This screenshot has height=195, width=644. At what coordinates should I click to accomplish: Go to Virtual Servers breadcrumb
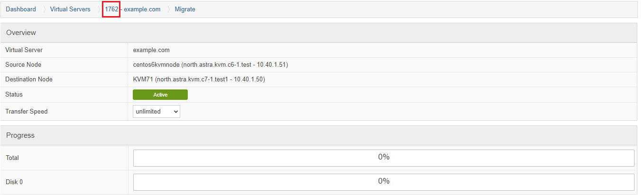pyautogui.click(x=70, y=9)
